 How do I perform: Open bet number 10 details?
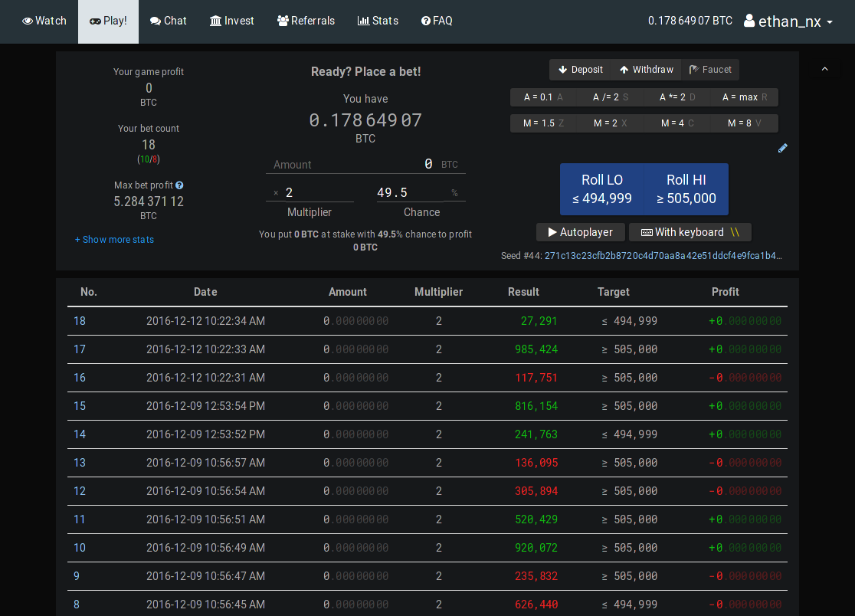pos(80,548)
